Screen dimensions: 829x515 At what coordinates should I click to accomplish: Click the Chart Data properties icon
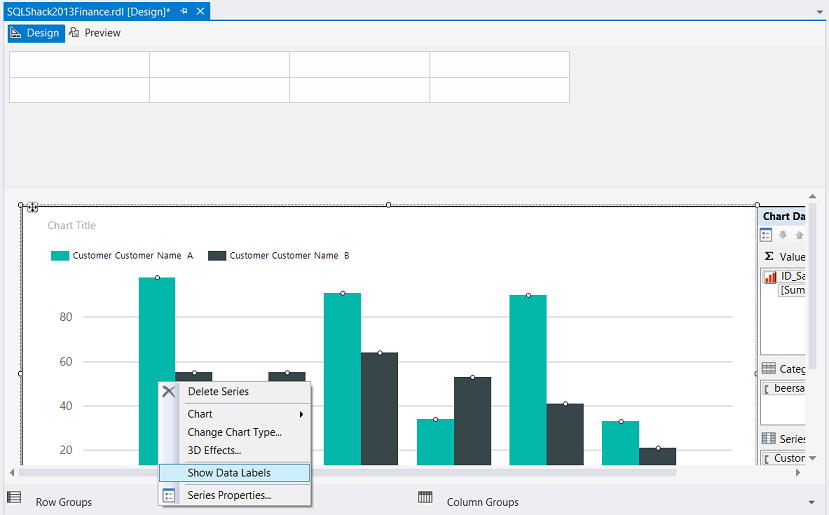(x=766, y=235)
